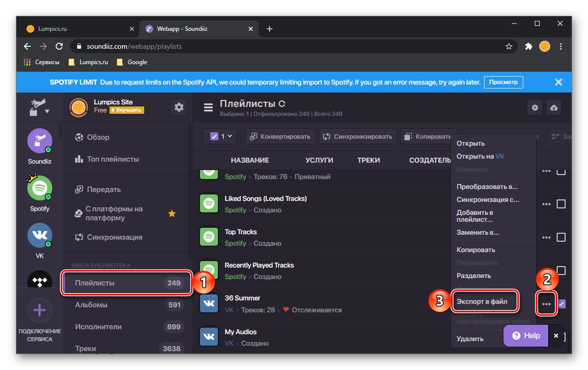
Task: Click the VK icon of 36 Summer playlist
Action: 209,303
